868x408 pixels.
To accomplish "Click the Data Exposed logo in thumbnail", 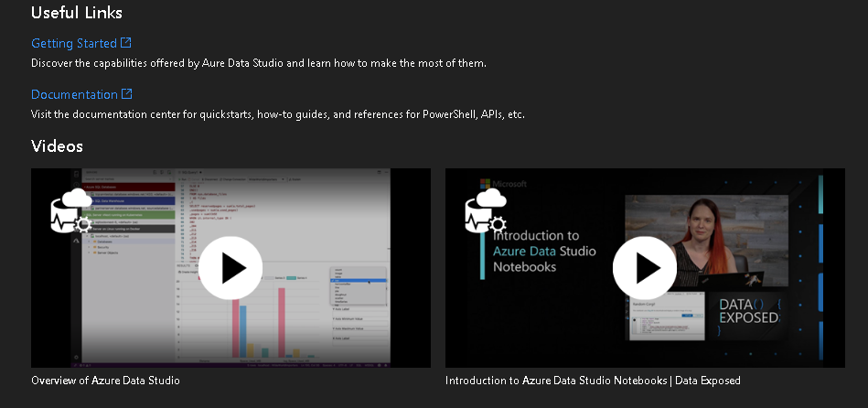I will tap(747, 310).
